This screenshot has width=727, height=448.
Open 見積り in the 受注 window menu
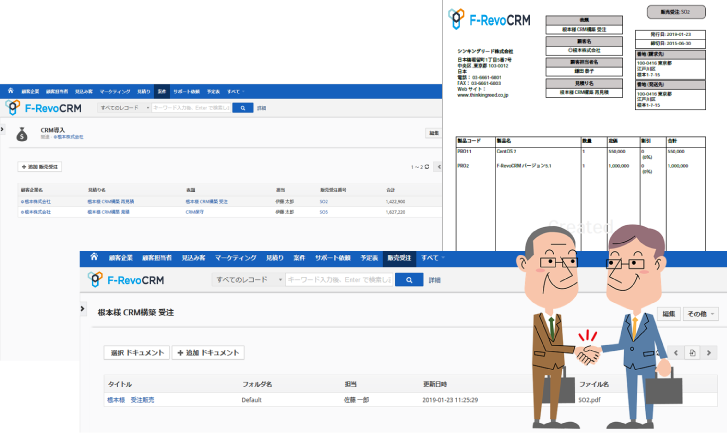click(x=275, y=258)
